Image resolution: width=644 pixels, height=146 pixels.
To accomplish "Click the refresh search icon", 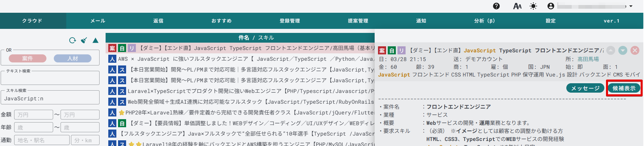I will (72, 41).
